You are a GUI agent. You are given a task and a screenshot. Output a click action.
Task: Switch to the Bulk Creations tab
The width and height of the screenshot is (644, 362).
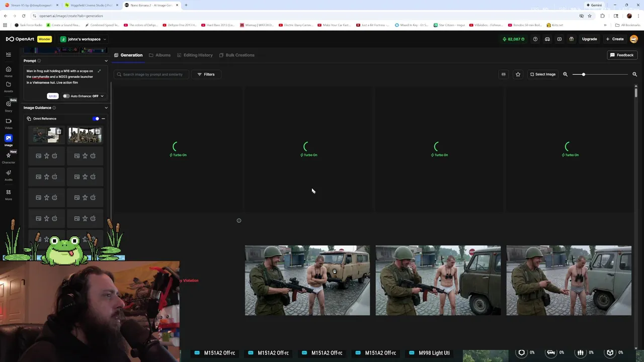[x=236, y=55]
